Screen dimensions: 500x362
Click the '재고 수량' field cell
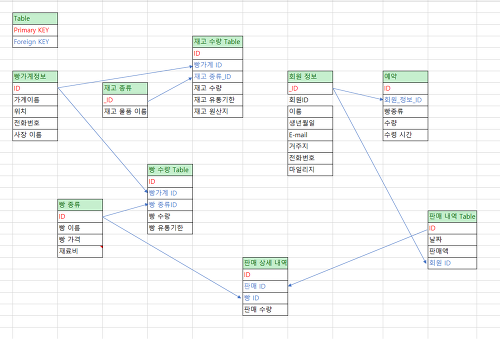click(217, 88)
